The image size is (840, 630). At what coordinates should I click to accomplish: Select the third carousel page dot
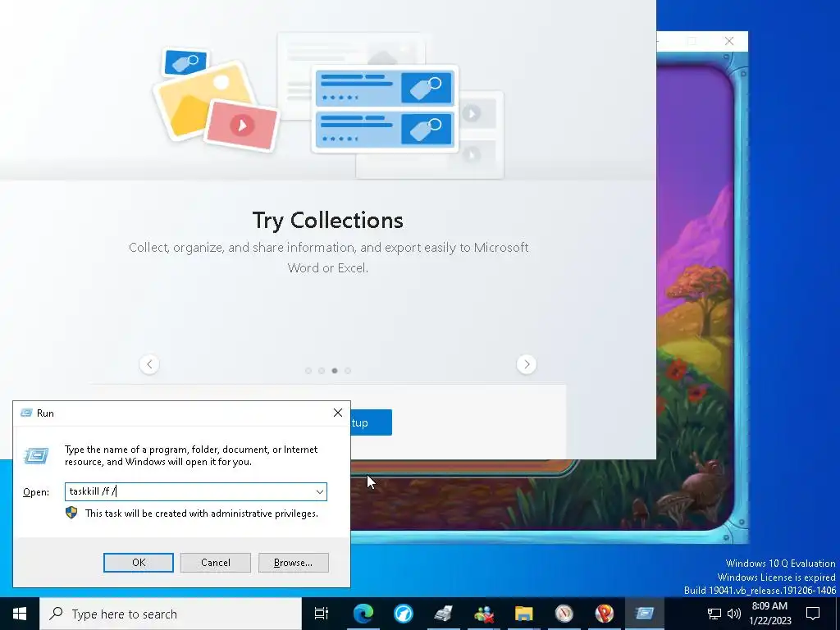335,371
